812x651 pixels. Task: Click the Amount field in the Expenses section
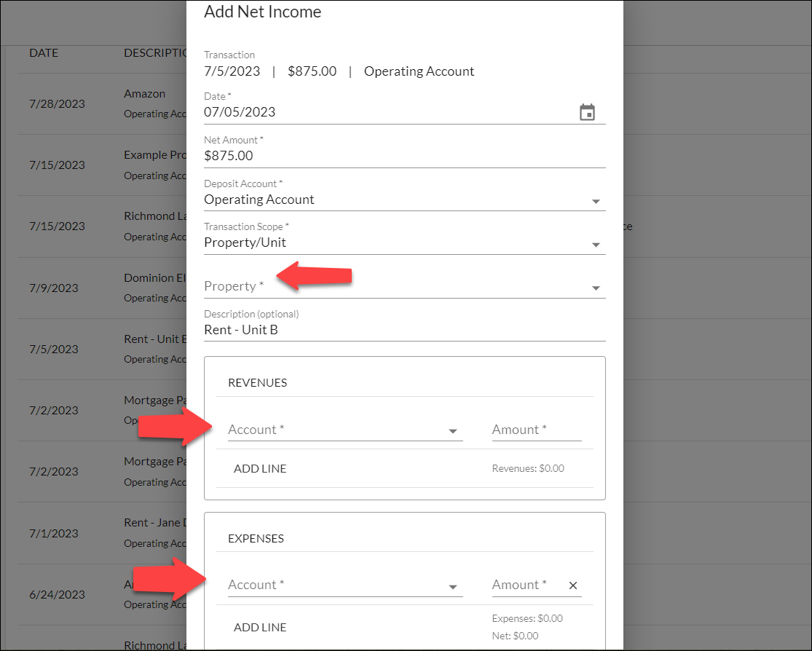pyautogui.click(x=526, y=585)
